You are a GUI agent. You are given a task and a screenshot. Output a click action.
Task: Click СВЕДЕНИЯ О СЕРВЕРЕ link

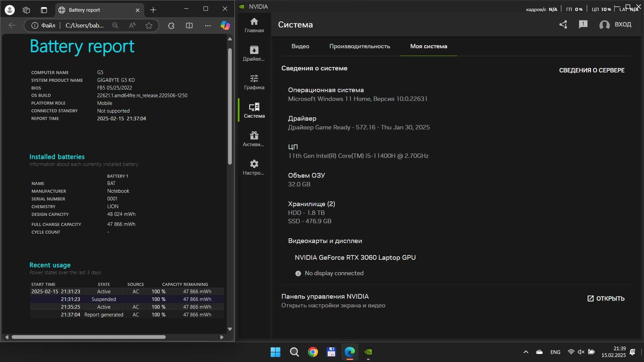(592, 70)
